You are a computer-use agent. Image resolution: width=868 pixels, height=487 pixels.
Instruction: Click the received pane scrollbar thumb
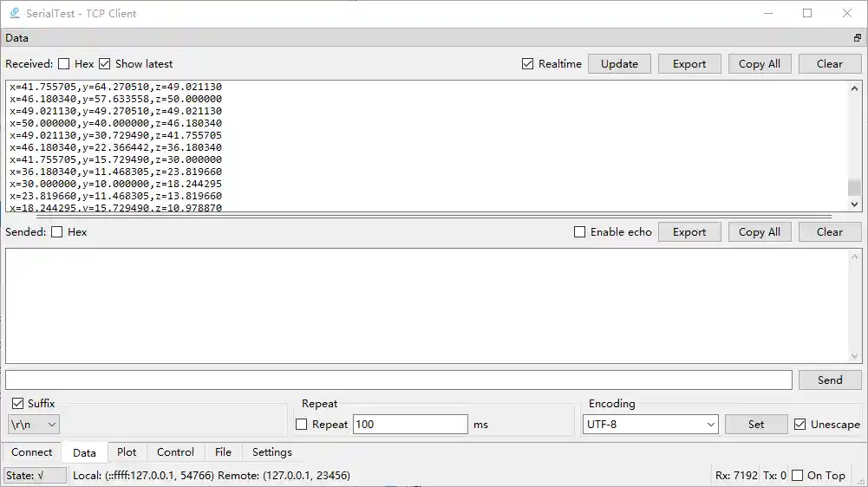pyautogui.click(x=854, y=187)
